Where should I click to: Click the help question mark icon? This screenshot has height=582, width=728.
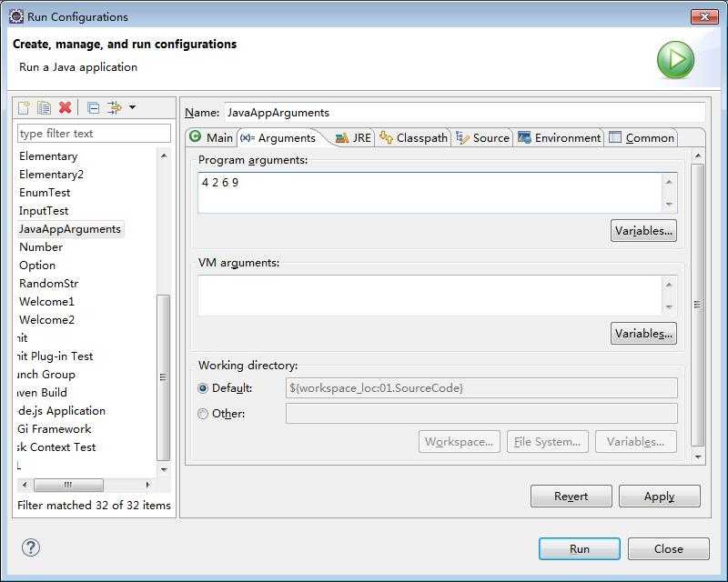tap(31, 547)
